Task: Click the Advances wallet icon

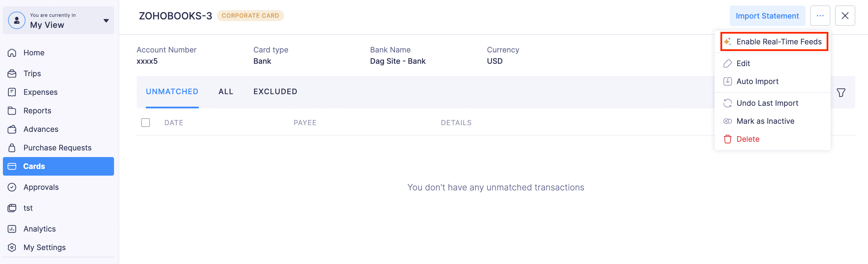Action: pos(12,129)
